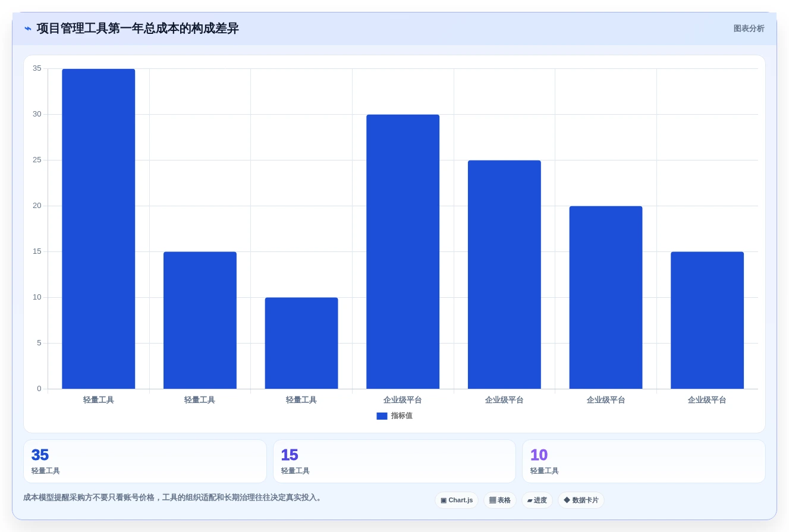Select the 数据卡片 tag chip
Screen dimensions: 789x532
tap(581, 500)
